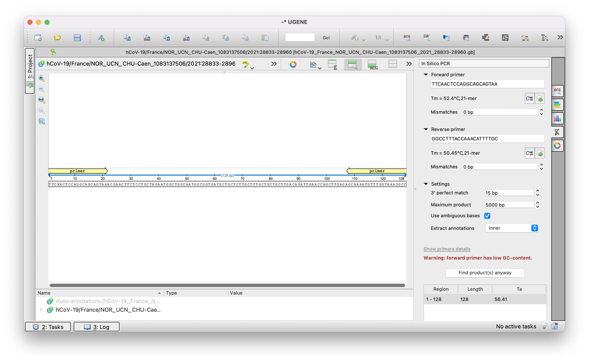The image size is (589, 364).
Task: Open the graphs icon dropdown arrow
Action: pyautogui.click(x=320, y=68)
